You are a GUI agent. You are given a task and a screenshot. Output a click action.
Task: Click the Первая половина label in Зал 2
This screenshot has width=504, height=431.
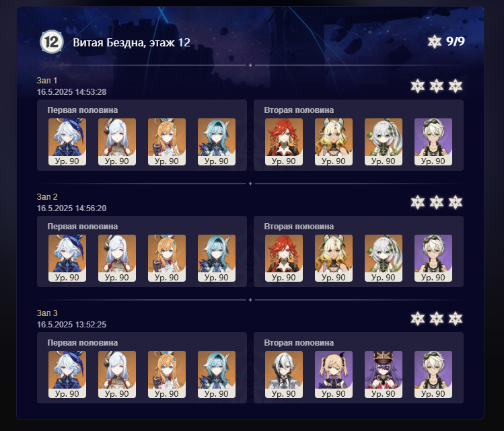click(83, 227)
